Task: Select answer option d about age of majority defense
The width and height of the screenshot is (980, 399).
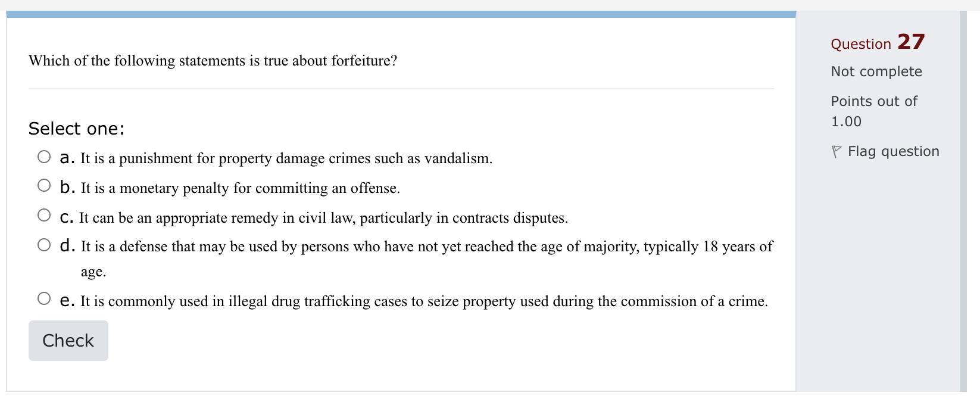Action: 44,244
